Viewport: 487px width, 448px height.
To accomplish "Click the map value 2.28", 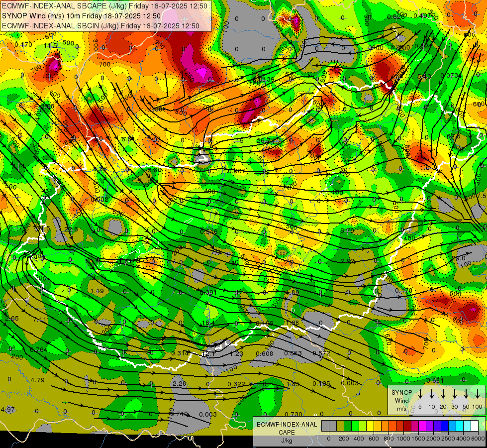I will click(x=179, y=383).
